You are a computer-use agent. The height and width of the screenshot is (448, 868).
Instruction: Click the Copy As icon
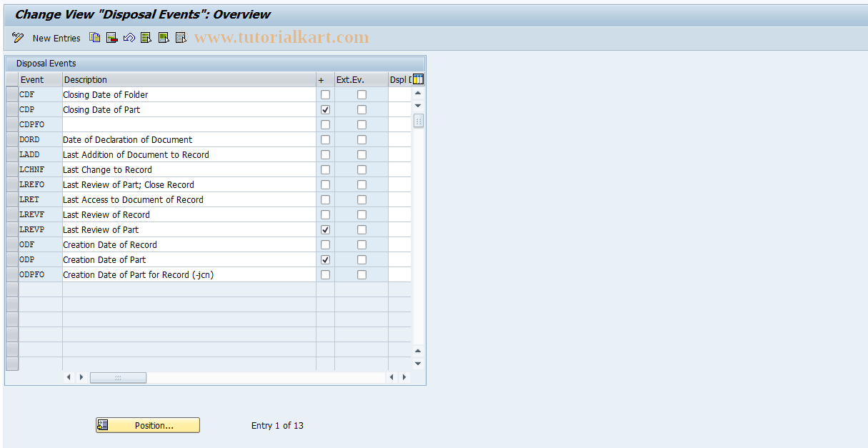tap(94, 38)
